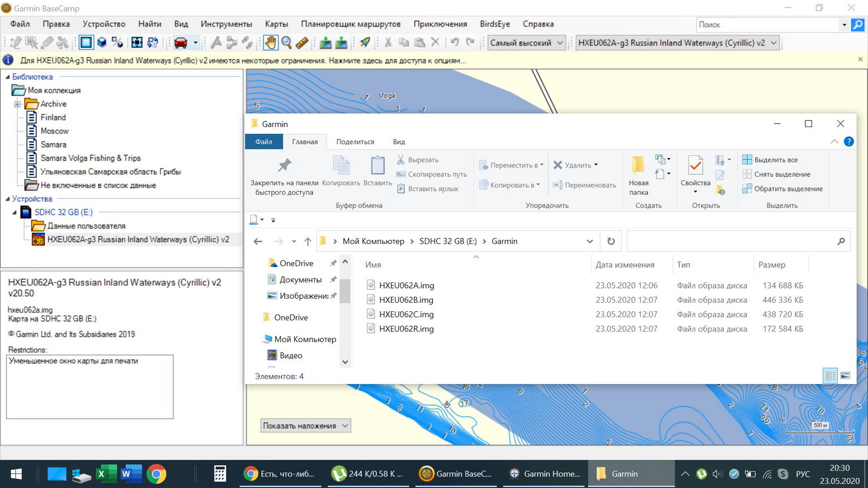
Task: Click the rocket Trip Planner icon
Action: (364, 42)
